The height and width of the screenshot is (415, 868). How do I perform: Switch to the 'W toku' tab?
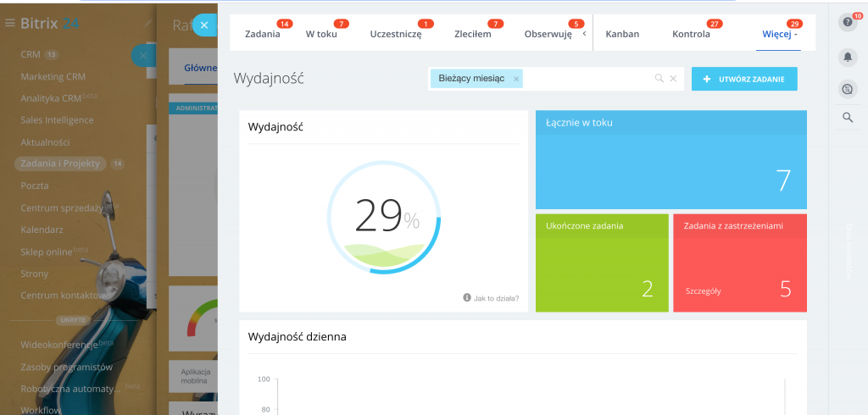322,35
